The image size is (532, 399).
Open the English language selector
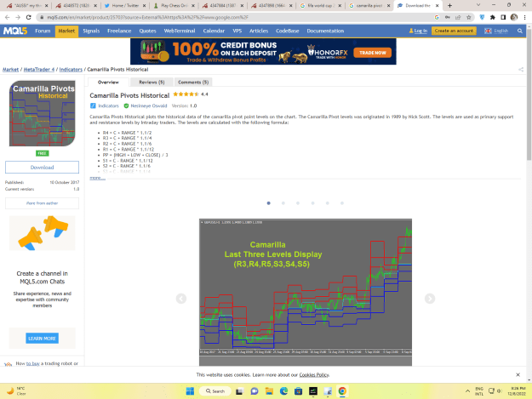[496, 31]
